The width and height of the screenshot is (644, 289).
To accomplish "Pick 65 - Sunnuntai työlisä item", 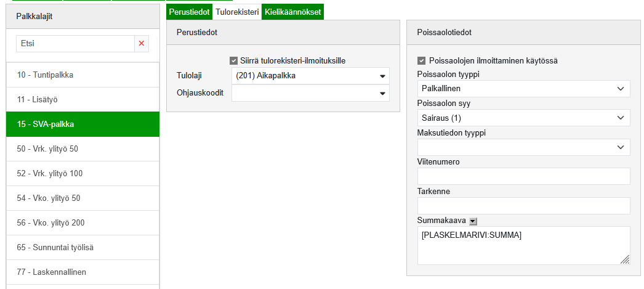I will [83, 247].
